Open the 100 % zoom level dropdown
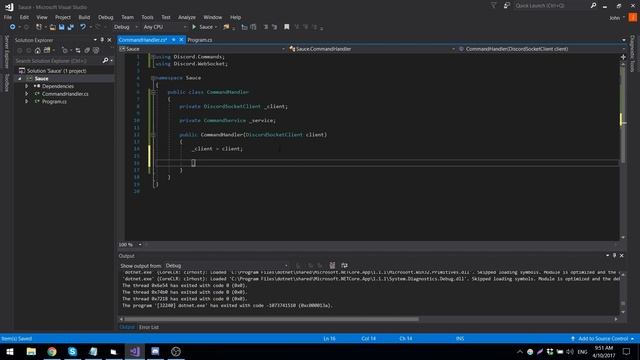 point(130,244)
